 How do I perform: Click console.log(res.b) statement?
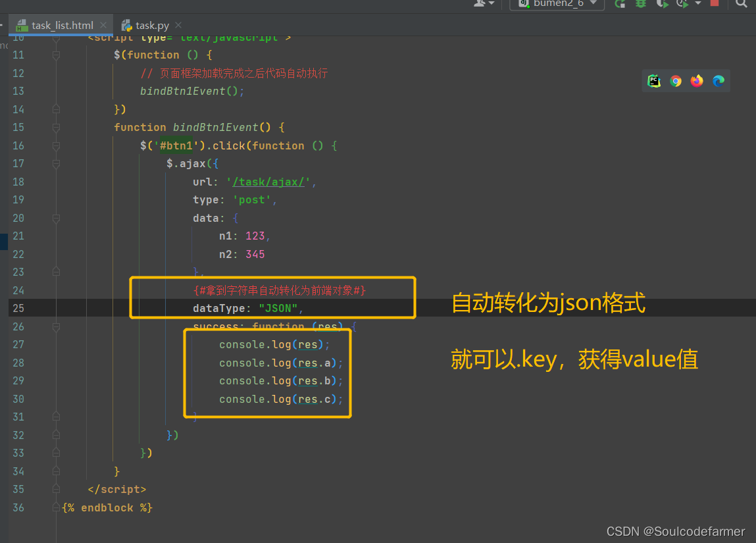click(x=280, y=381)
